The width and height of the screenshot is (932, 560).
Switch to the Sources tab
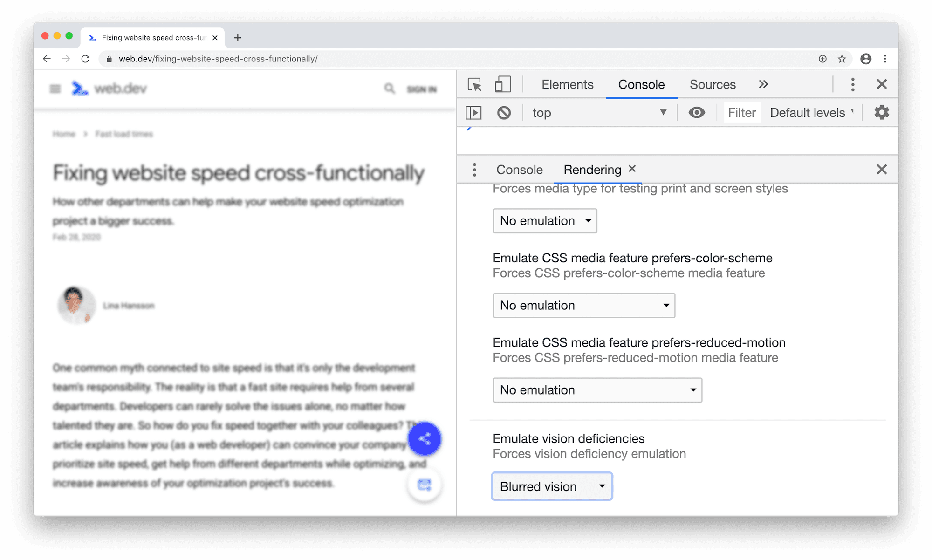[x=713, y=84]
